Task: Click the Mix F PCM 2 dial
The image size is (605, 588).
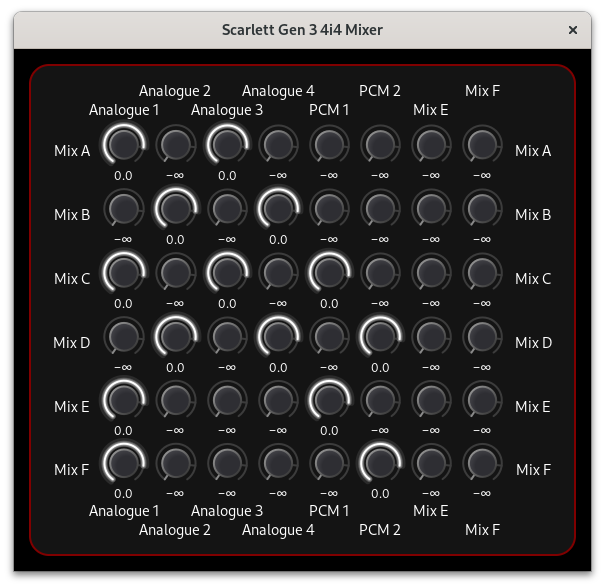Action: tap(380, 463)
